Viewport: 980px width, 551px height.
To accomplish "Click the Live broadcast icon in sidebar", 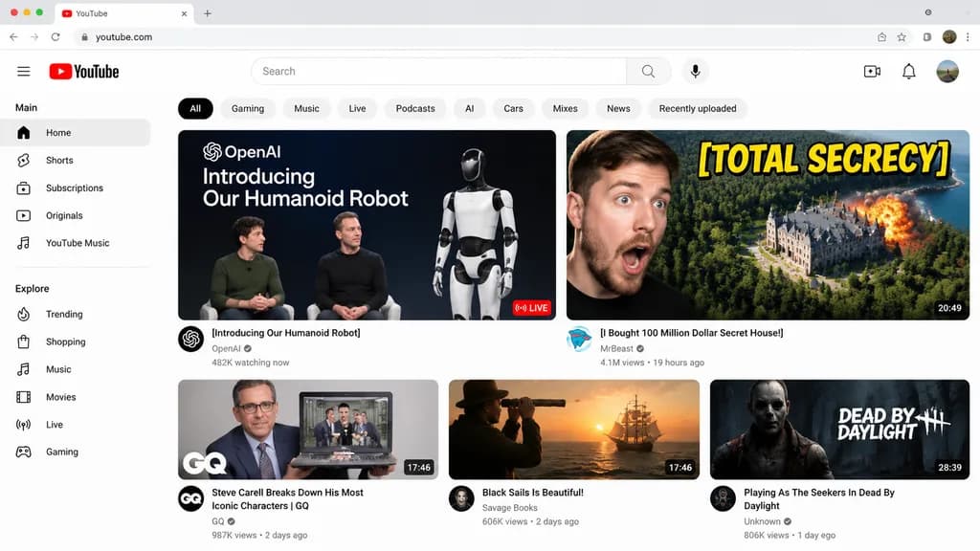I will click(24, 425).
